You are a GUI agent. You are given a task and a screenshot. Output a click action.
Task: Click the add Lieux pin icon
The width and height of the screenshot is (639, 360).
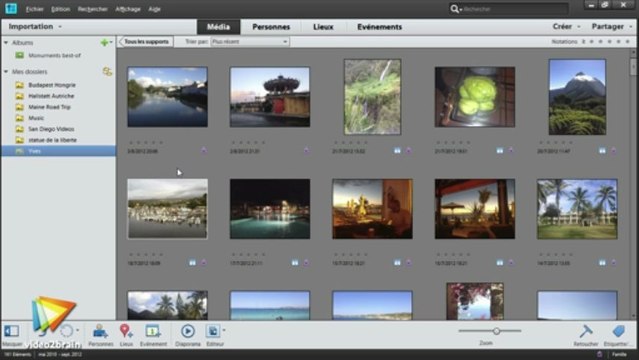click(x=126, y=331)
